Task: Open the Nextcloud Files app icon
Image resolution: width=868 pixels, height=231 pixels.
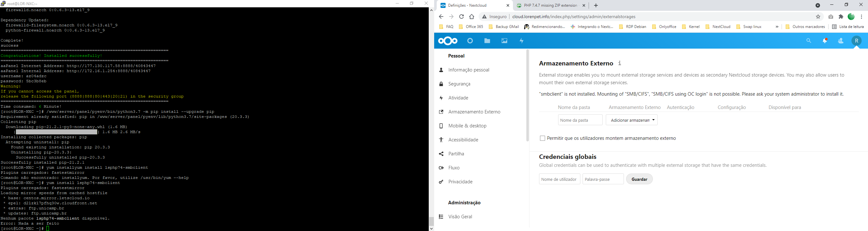Action: coord(487,41)
